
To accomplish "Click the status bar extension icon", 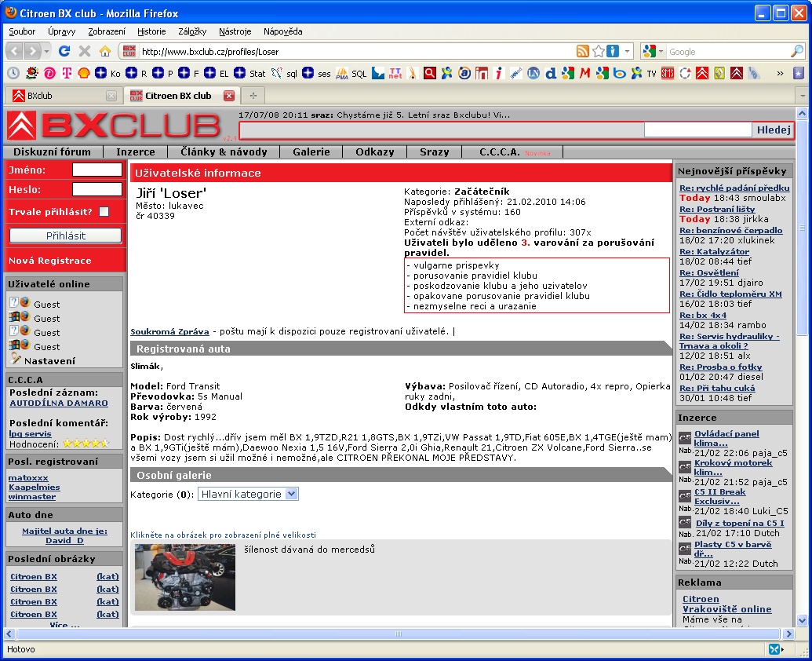I will pyautogui.click(x=774, y=649).
